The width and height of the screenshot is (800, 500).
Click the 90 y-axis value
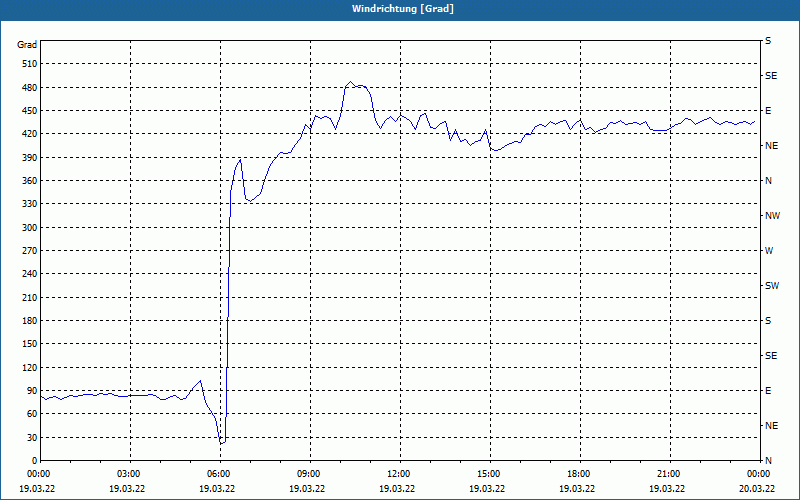(x=32, y=391)
